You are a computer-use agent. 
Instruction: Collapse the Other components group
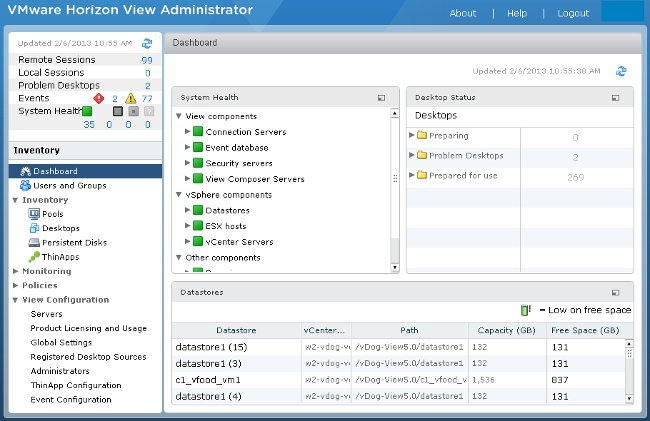click(x=179, y=258)
